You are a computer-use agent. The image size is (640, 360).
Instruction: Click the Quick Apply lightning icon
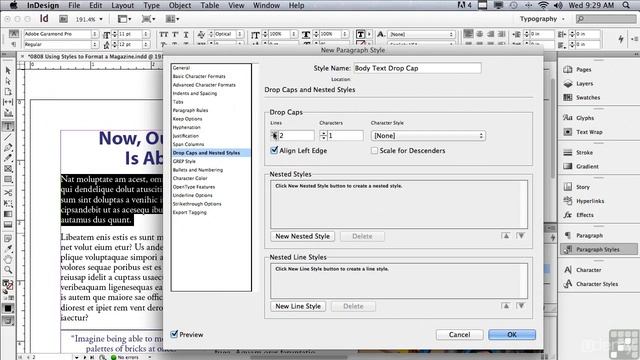coord(621,39)
